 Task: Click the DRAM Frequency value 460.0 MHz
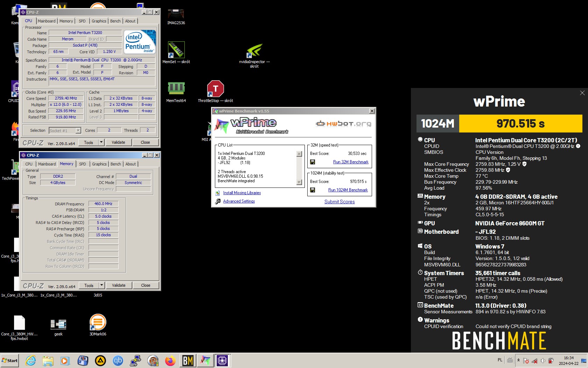(x=103, y=204)
